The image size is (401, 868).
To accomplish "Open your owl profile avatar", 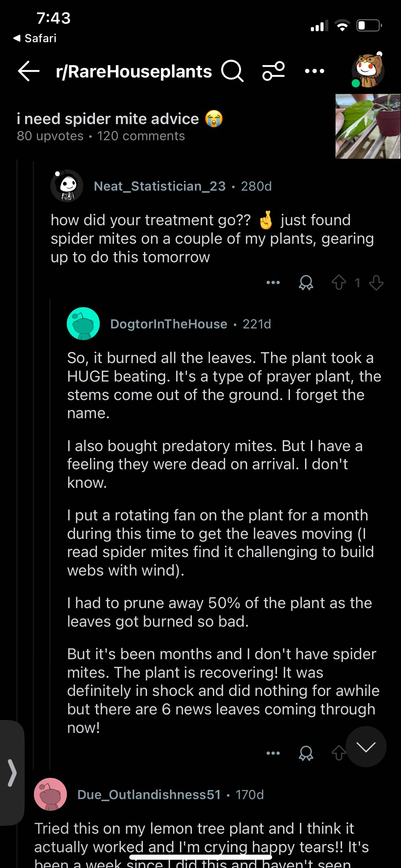I will point(368,71).
